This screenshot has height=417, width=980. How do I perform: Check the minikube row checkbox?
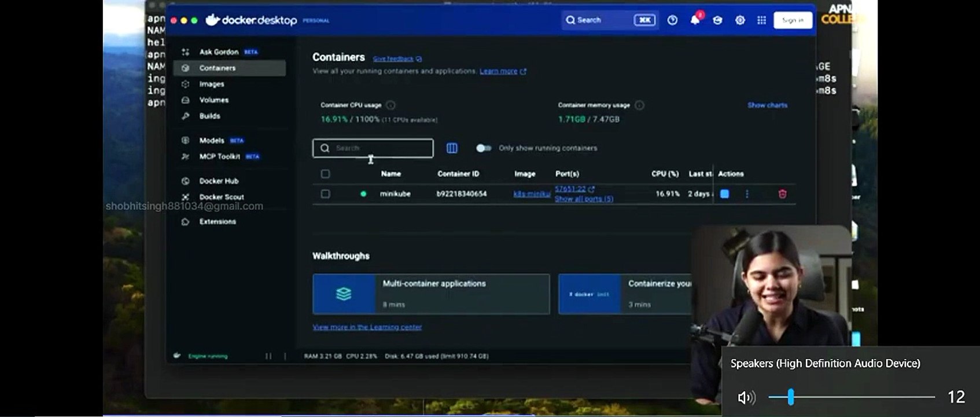click(325, 194)
